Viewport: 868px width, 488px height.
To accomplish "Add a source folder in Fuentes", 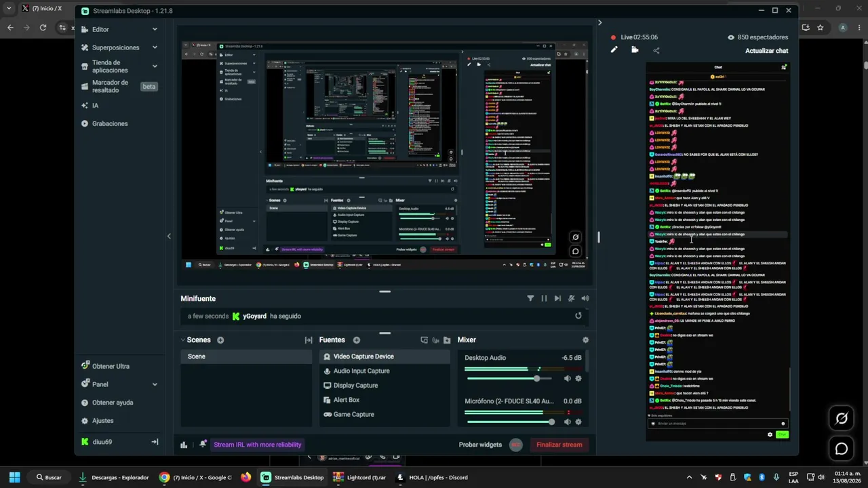I will [x=446, y=340].
